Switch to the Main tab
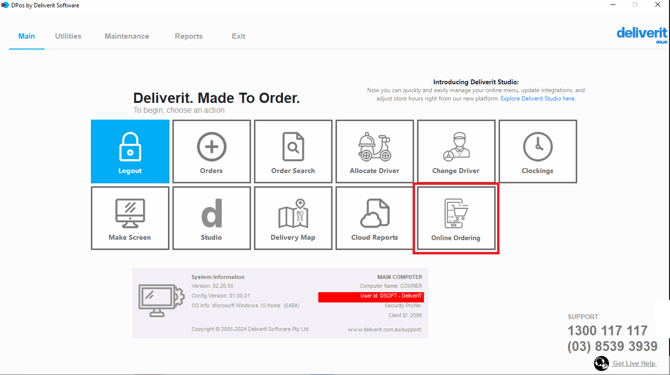 26,36
